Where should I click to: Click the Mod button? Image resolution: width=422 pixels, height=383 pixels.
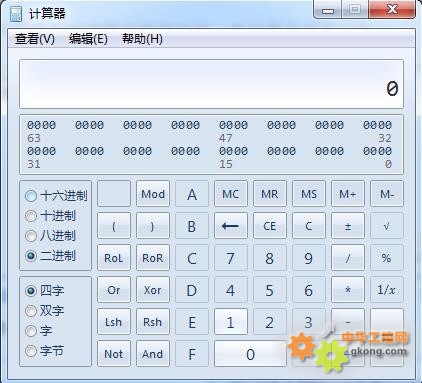click(x=153, y=194)
